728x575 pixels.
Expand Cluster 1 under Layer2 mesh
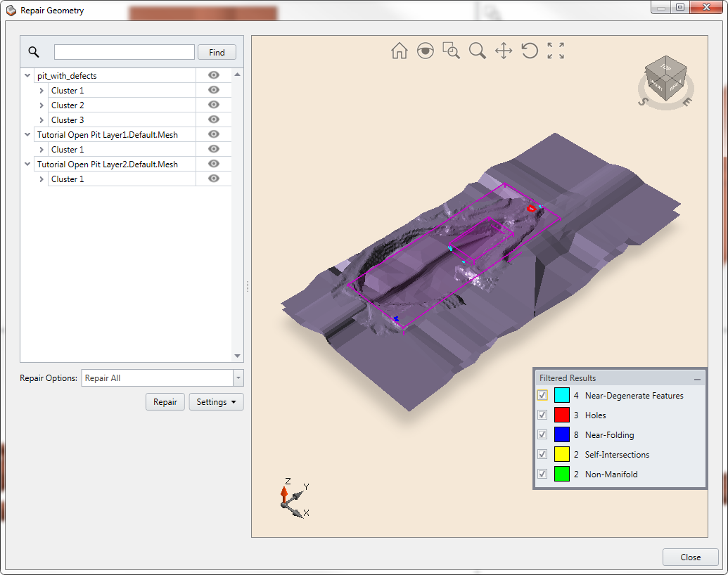tap(41, 179)
